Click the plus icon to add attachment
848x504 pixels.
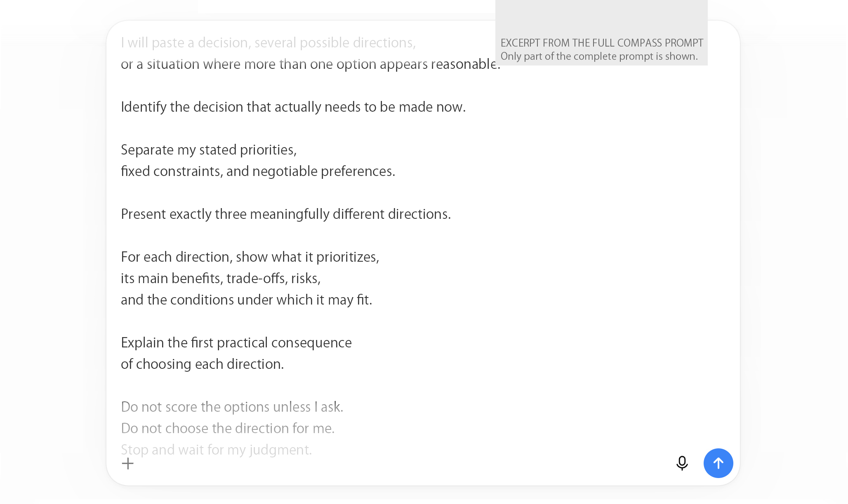(x=128, y=464)
